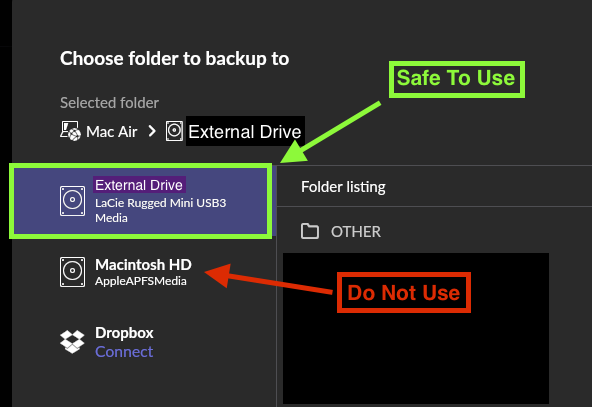Open the Connect link under Dropbox
The image size is (592, 407).
pyautogui.click(x=124, y=352)
